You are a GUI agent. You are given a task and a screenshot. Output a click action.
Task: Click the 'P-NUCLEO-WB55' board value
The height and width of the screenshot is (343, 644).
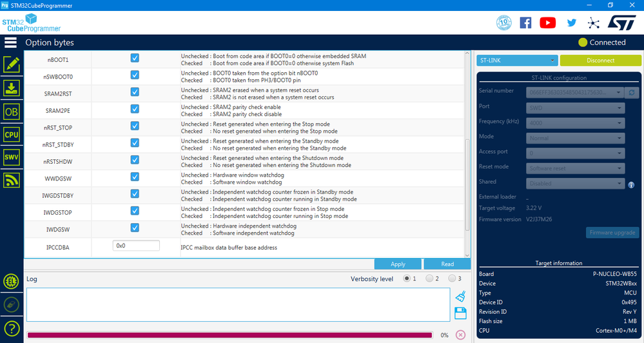coord(615,274)
